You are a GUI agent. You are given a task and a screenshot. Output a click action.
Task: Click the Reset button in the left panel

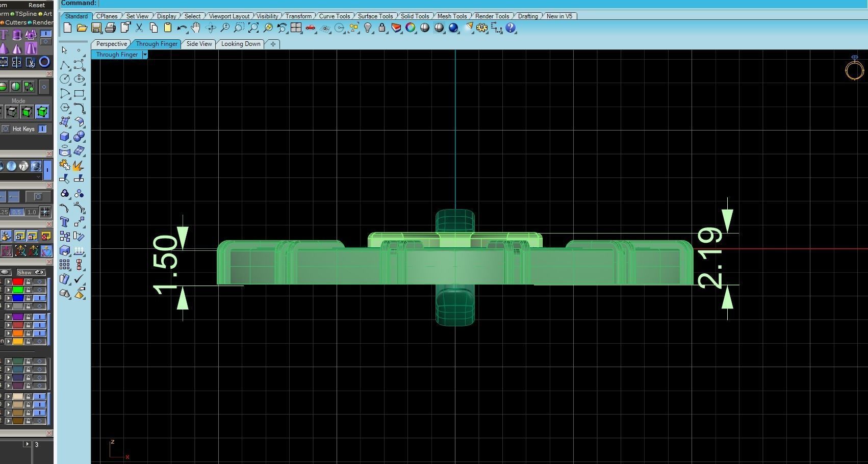(x=37, y=5)
